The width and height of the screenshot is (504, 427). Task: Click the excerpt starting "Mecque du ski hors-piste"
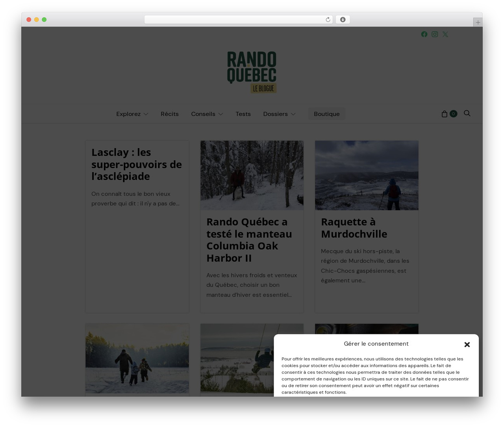pos(365,266)
